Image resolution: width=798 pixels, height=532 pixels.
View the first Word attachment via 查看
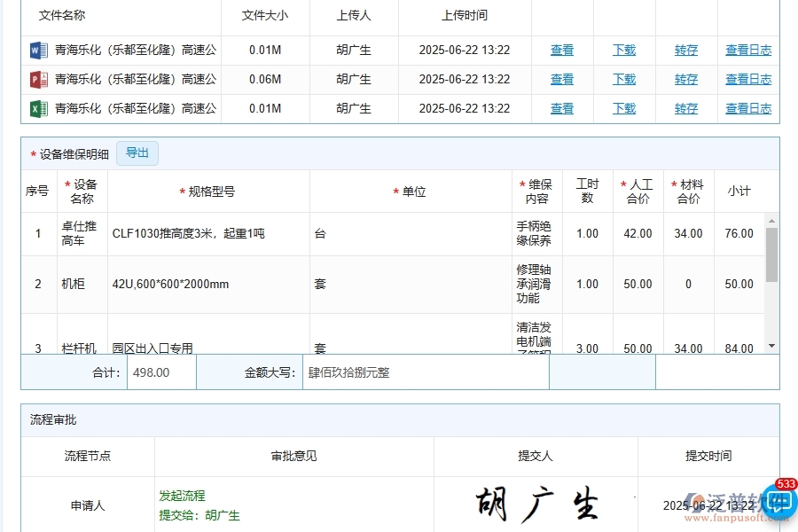pos(561,50)
